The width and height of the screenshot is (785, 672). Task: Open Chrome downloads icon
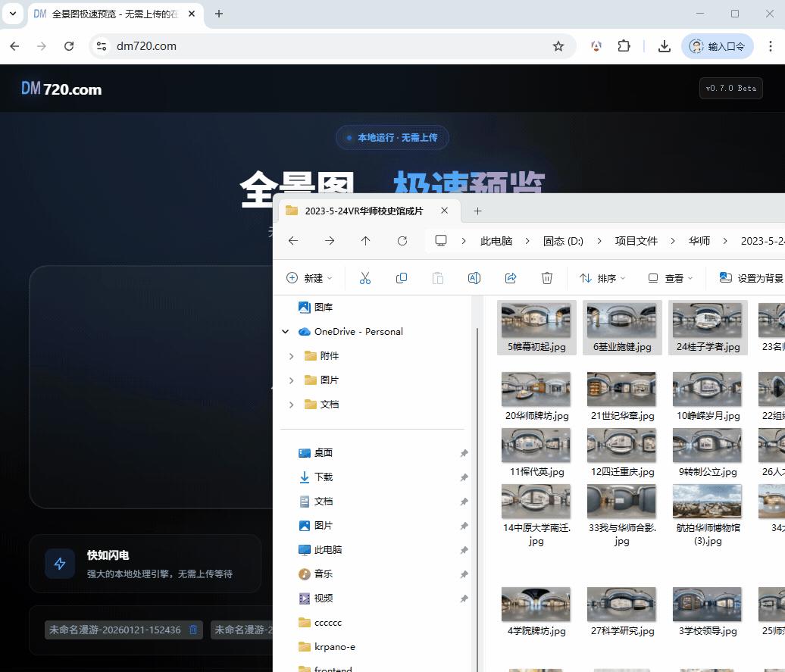[665, 46]
